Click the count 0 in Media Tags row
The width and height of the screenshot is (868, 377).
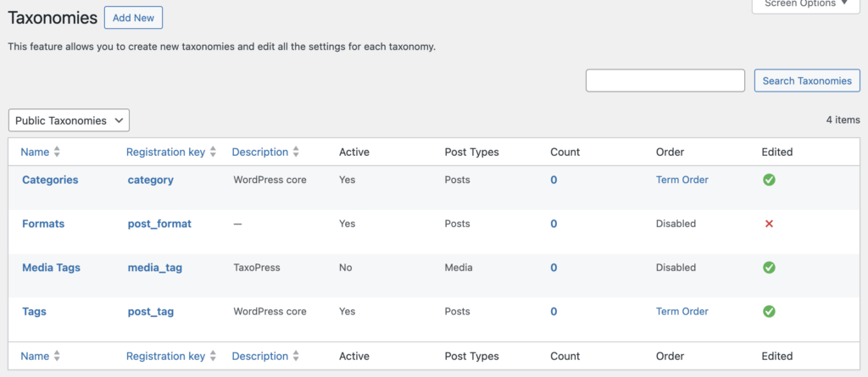tap(554, 268)
